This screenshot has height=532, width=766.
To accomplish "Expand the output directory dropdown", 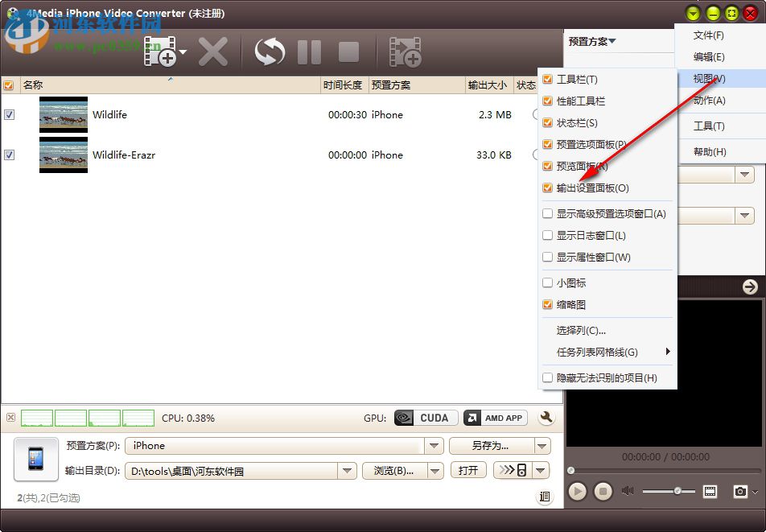I will pos(348,470).
